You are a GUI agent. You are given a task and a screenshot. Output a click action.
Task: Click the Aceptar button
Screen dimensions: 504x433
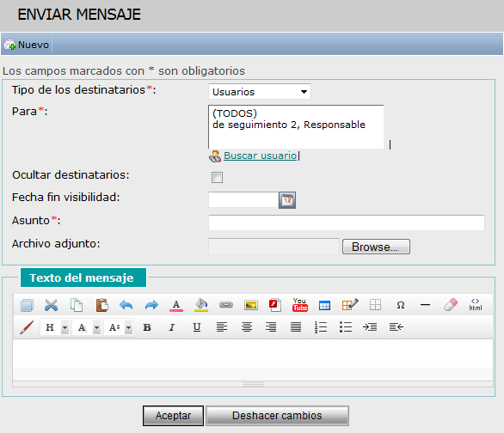[x=173, y=416]
